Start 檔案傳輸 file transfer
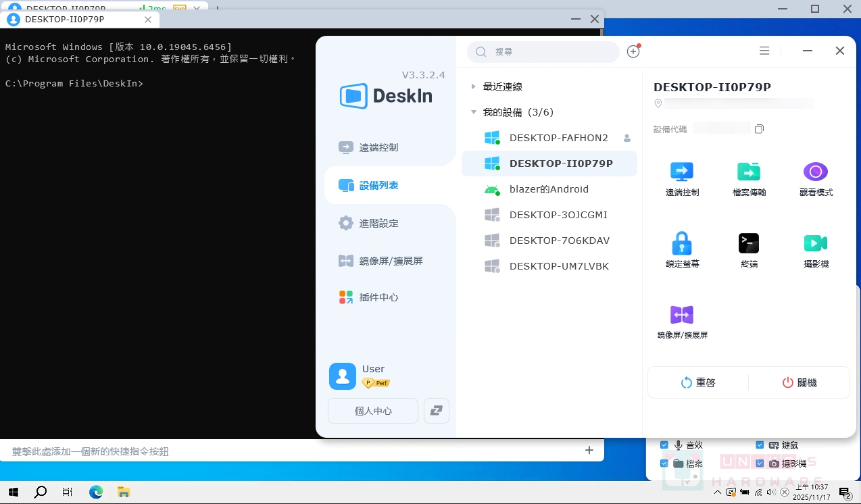 [x=748, y=178]
